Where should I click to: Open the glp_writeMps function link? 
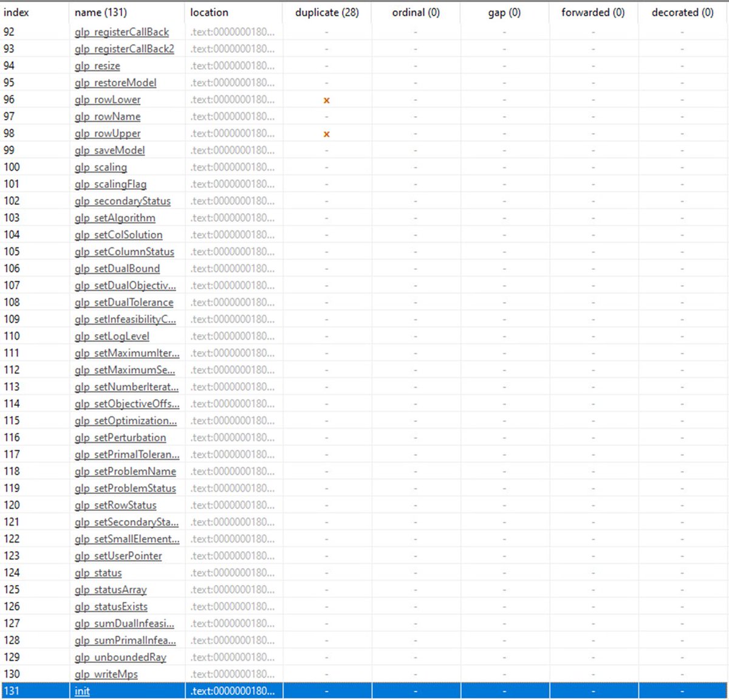(x=106, y=674)
